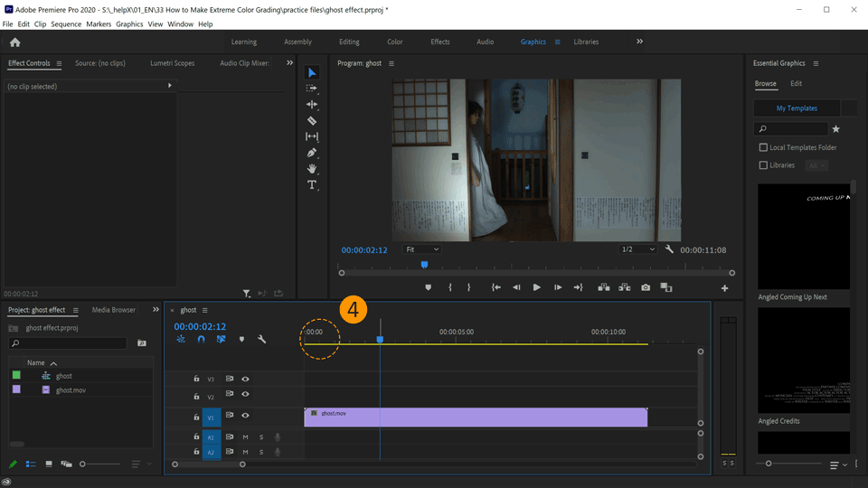Open the Sequence menu
This screenshot has height=488, width=868.
click(66, 24)
